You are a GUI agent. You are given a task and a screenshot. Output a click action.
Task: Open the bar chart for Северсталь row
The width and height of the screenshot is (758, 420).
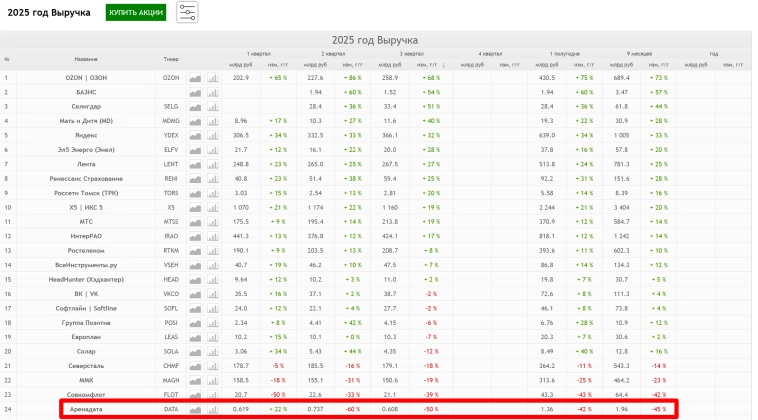pos(212,366)
